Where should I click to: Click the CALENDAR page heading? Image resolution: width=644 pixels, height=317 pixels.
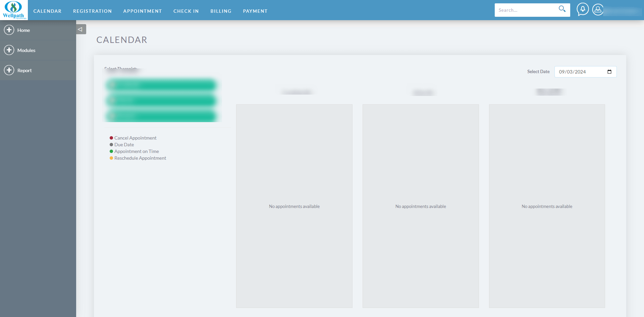coord(122,40)
